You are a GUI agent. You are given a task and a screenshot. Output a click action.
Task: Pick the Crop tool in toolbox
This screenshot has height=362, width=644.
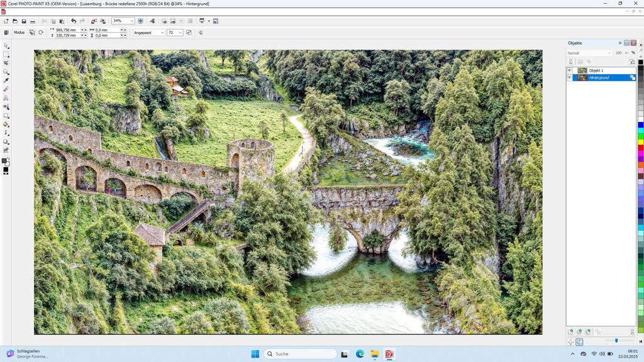(6, 63)
